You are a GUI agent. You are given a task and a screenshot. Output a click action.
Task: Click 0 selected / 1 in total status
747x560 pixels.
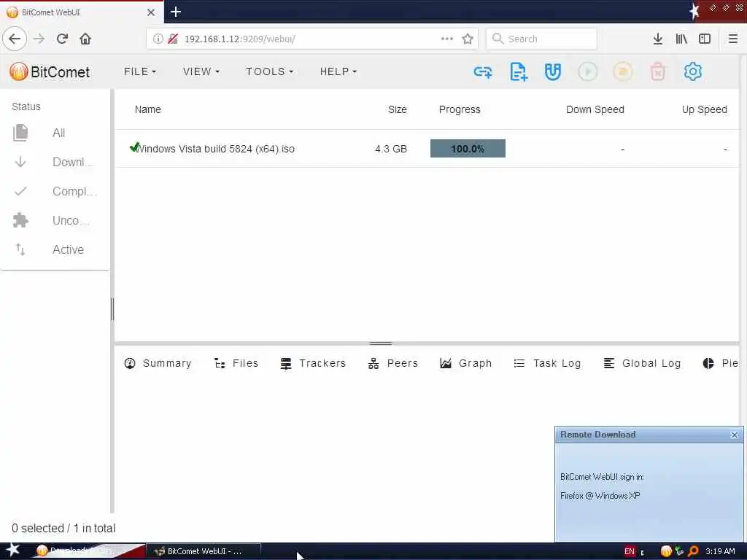[63, 528]
